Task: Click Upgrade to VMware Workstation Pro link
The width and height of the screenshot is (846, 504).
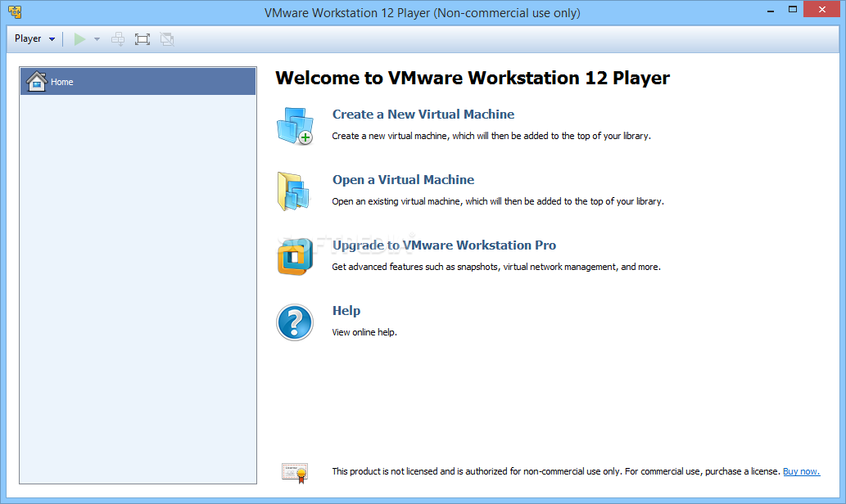Action: (x=444, y=245)
